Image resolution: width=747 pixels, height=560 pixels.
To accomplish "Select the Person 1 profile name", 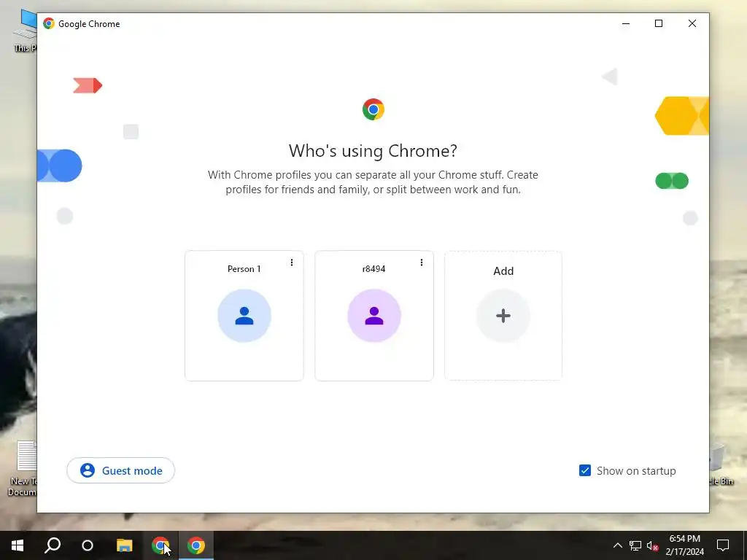I will (244, 269).
